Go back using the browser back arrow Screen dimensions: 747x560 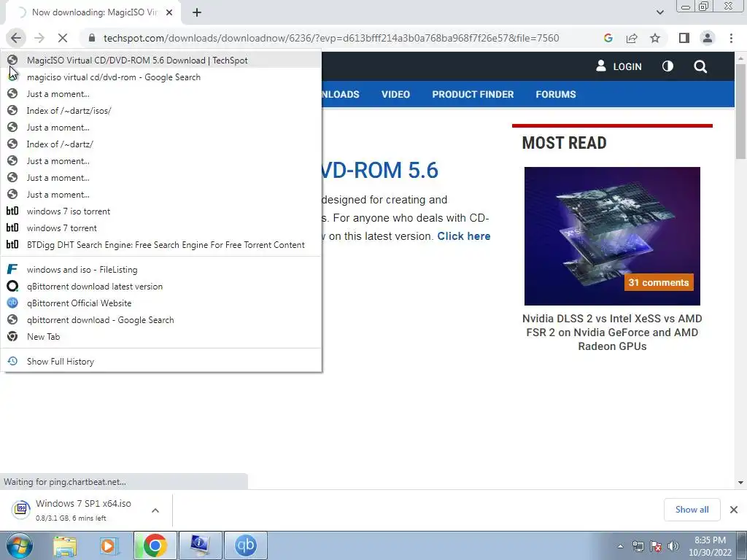[x=16, y=38]
